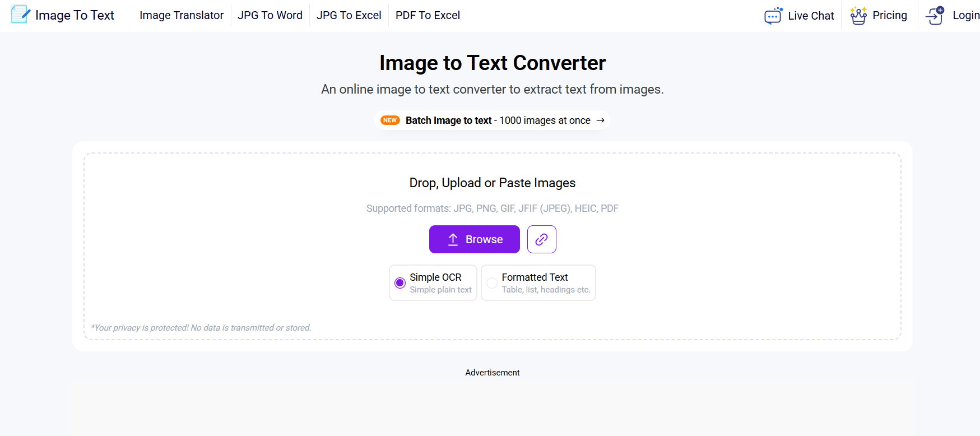Open the PDF To Excel menu item
This screenshot has width=980, height=436.
tap(428, 15)
